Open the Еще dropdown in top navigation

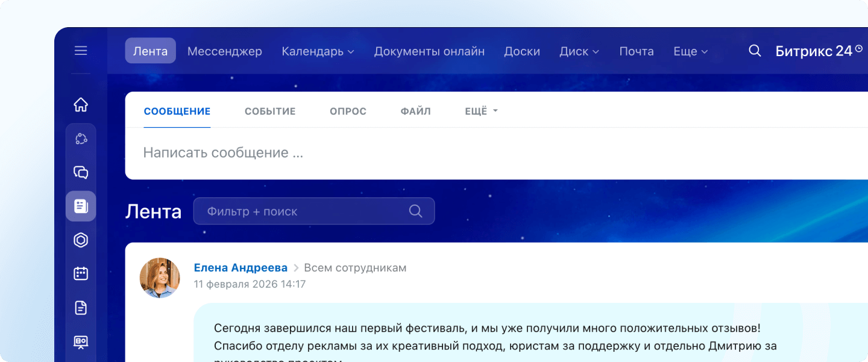(690, 51)
